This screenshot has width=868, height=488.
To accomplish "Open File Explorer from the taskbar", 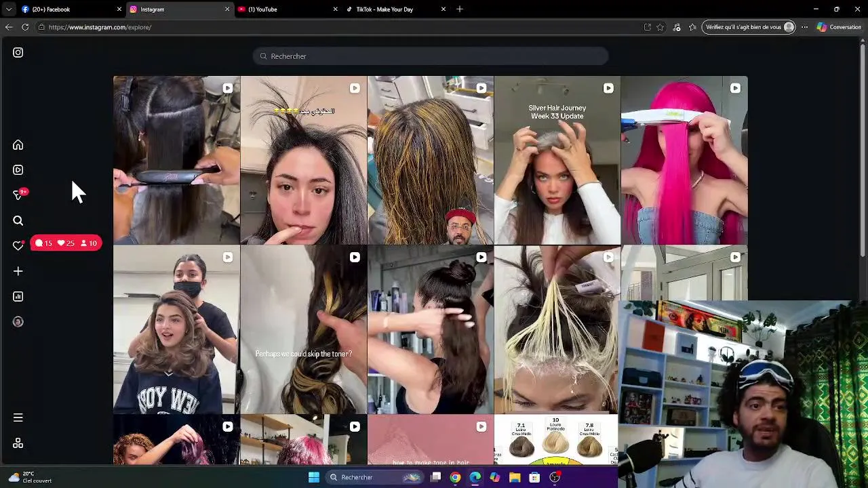I will pos(515,477).
